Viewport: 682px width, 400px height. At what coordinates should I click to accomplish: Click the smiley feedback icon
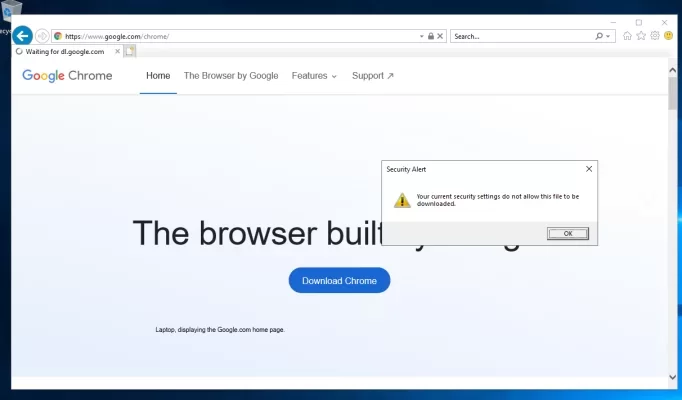pyautogui.click(x=668, y=36)
